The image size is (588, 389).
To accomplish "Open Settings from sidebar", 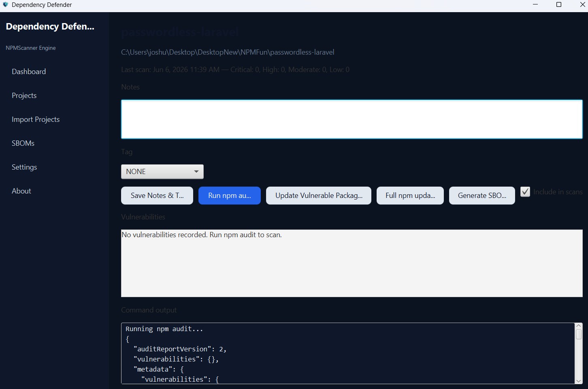I will click(x=24, y=167).
